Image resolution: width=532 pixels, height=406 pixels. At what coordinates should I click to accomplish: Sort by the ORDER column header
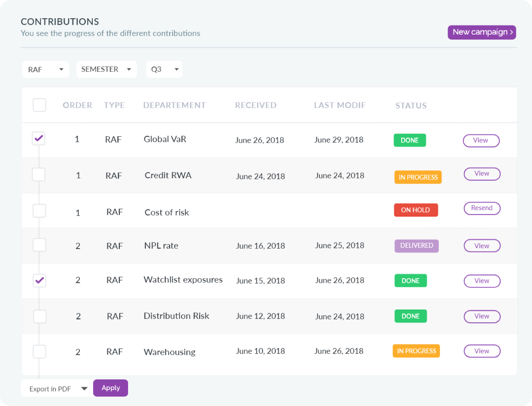point(78,105)
